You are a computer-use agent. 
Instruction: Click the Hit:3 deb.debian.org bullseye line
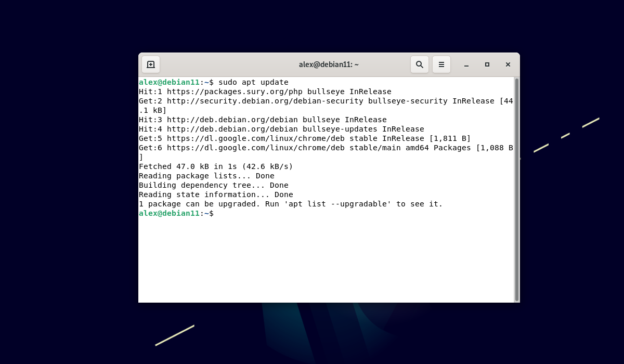pyautogui.click(x=263, y=120)
